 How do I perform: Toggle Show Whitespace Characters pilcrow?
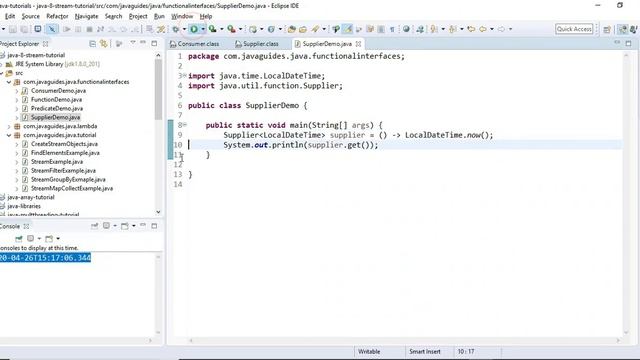(x=392, y=29)
